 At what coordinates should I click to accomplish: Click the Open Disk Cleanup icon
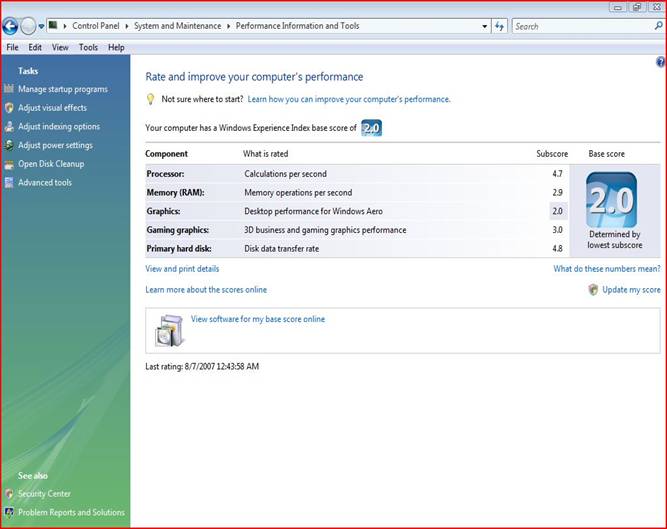click(x=9, y=164)
